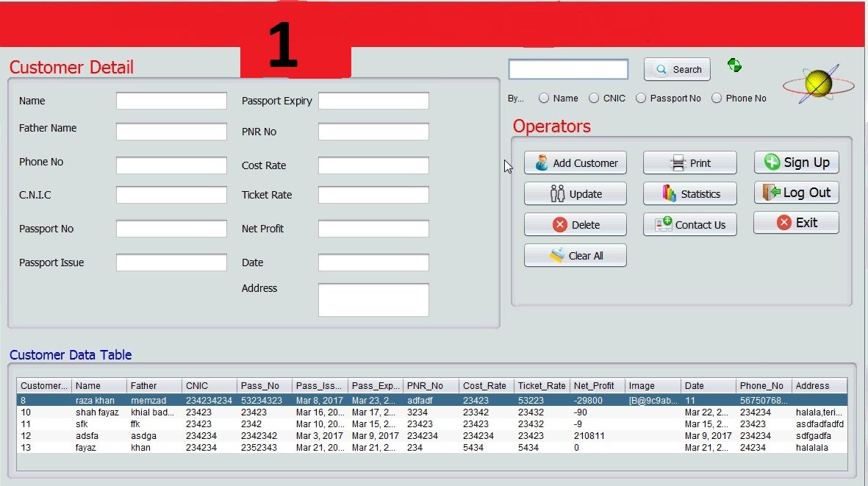The width and height of the screenshot is (868, 486).
Task: Select the table row named sfk
Action: 431,424
